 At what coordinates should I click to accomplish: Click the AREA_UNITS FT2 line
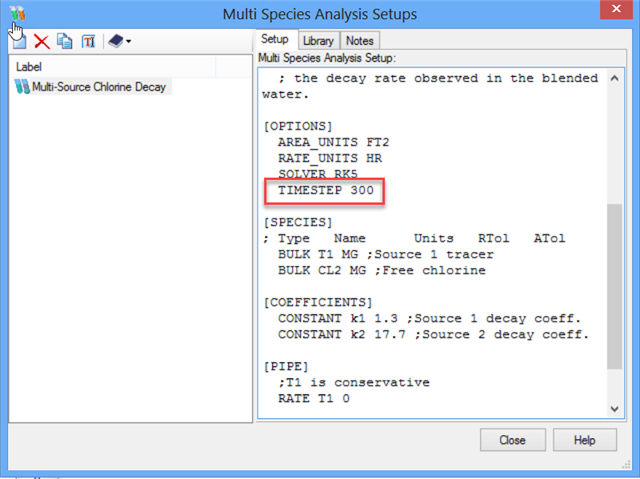tap(333, 142)
